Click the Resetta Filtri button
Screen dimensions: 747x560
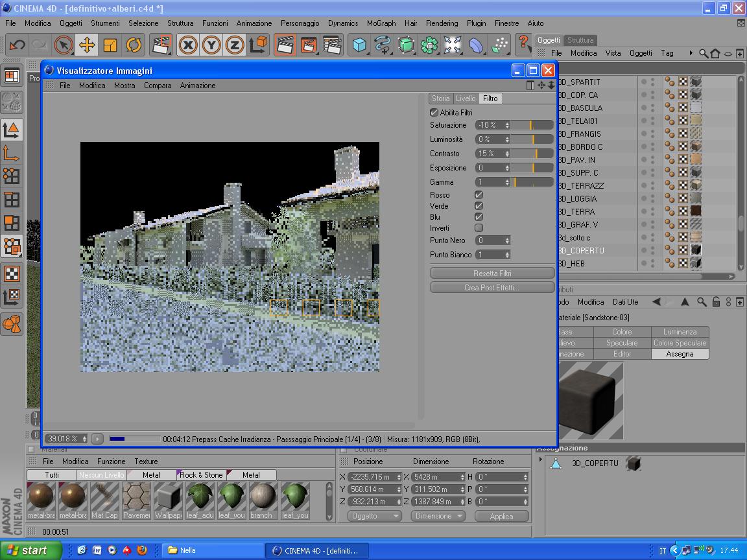tap(492, 274)
